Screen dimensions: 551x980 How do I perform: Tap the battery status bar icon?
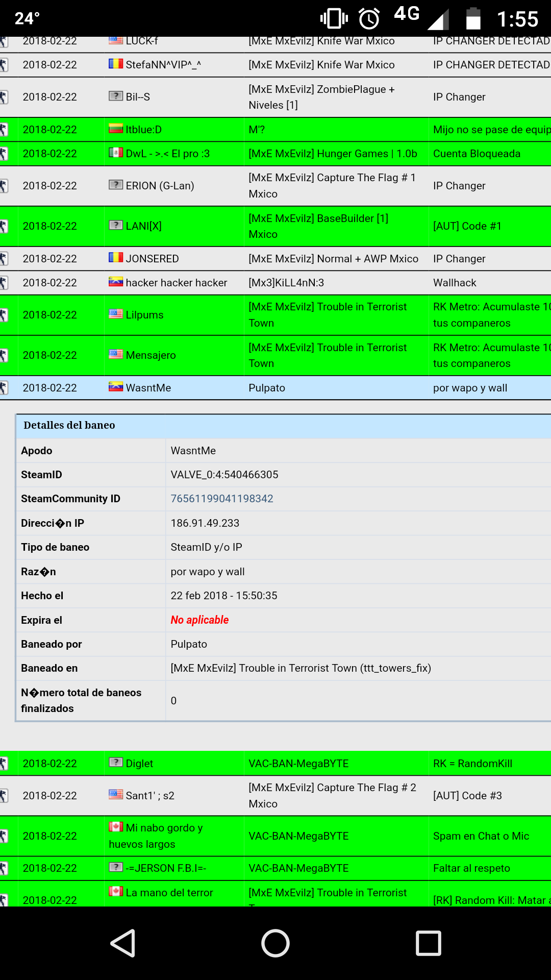point(473,19)
